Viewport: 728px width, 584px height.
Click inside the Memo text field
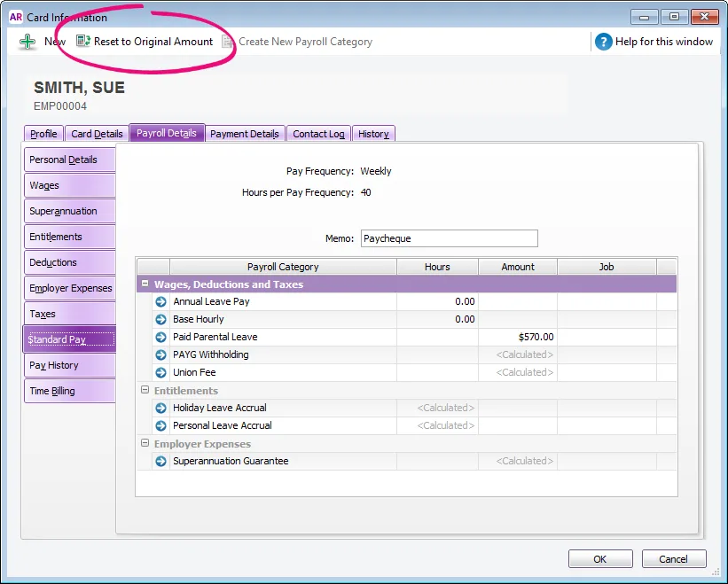[449, 237]
